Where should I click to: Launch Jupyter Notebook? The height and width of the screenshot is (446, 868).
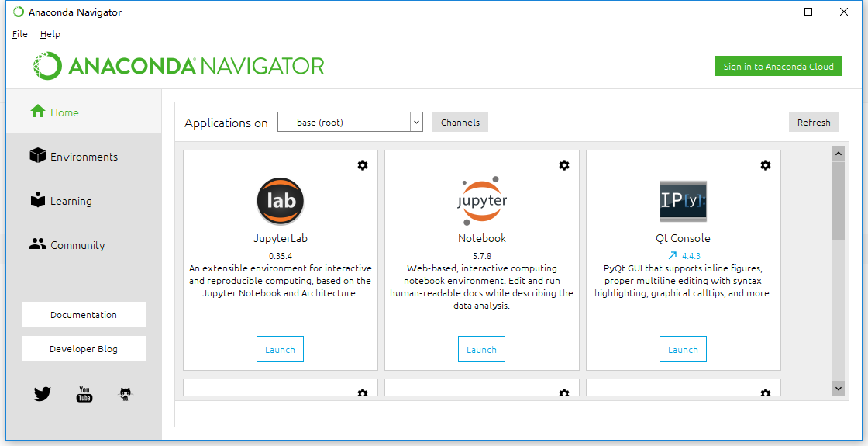[481, 349]
